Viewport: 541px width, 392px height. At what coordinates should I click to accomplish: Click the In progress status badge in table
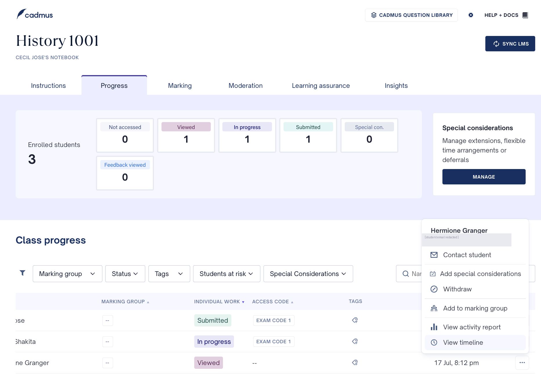point(214,342)
